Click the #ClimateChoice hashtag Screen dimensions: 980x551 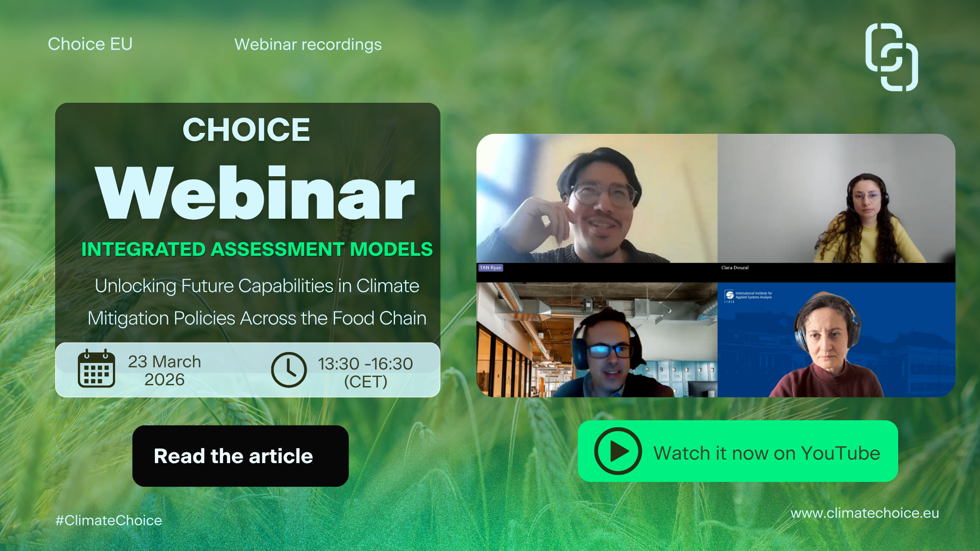(108, 520)
